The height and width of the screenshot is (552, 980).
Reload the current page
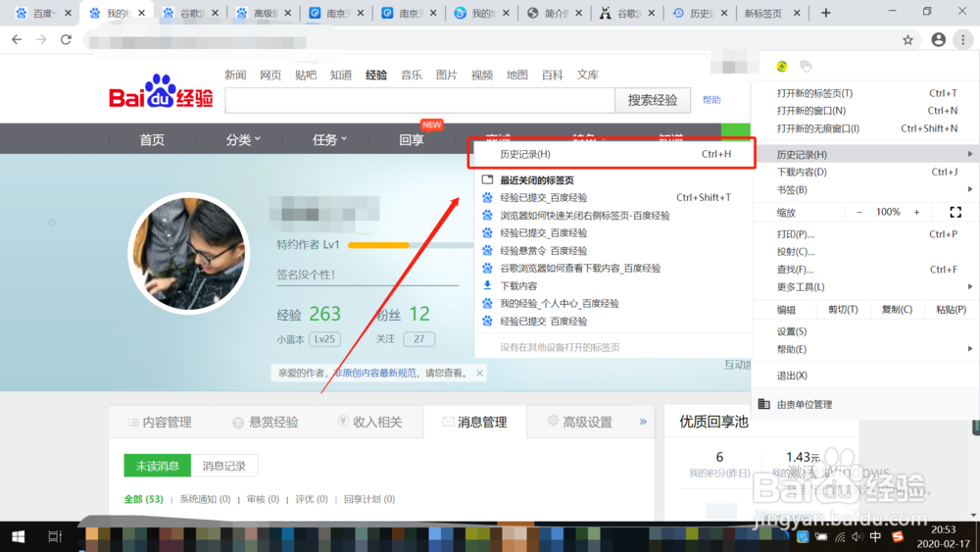(66, 39)
